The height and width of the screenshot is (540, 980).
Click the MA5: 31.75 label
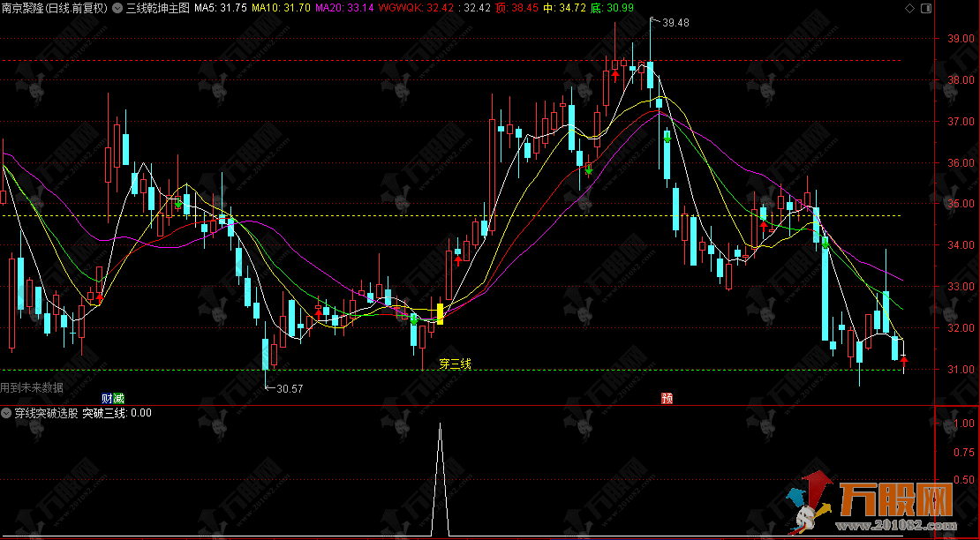click(221, 8)
